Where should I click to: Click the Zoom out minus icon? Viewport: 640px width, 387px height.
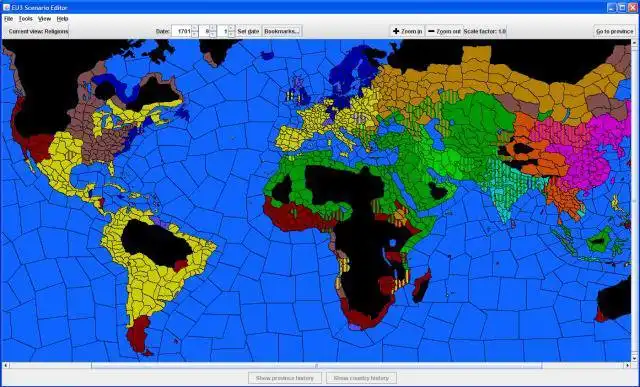click(431, 31)
